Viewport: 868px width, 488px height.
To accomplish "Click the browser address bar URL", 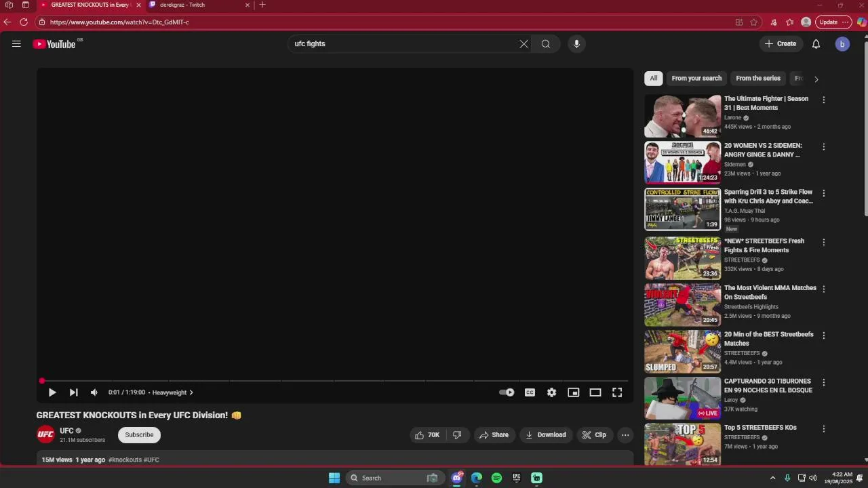I will point(119,22).
